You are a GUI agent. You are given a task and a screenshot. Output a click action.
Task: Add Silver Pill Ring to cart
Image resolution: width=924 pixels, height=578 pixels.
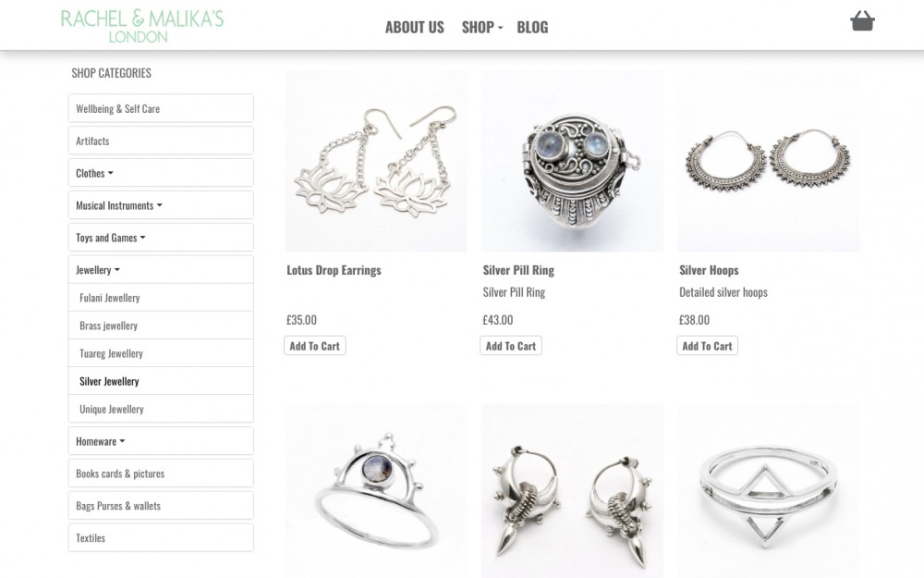tap(511, 346)
